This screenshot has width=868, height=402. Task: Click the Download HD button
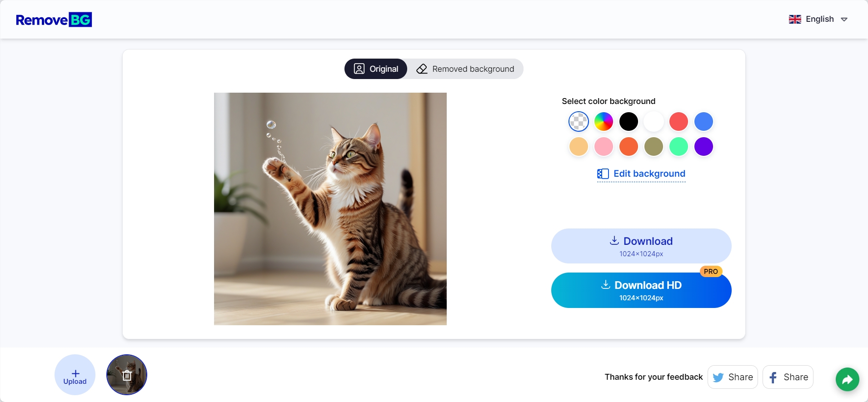641,290
